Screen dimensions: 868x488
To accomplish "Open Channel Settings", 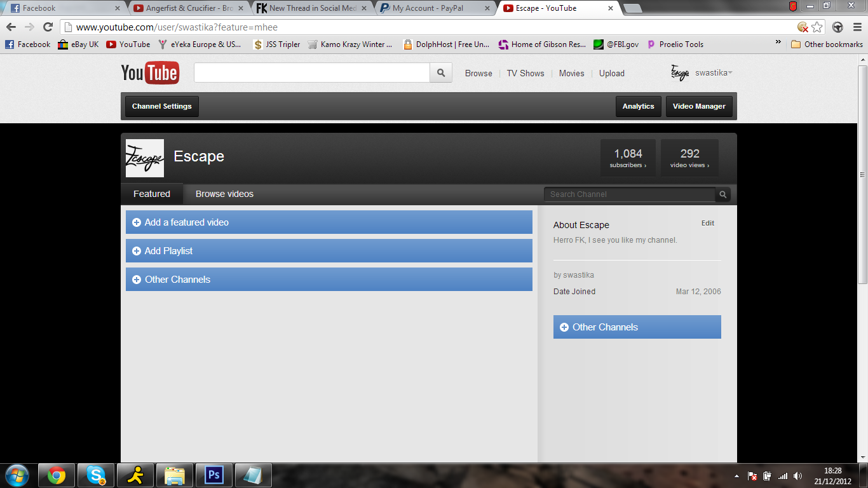I will (x=162, y=106).
